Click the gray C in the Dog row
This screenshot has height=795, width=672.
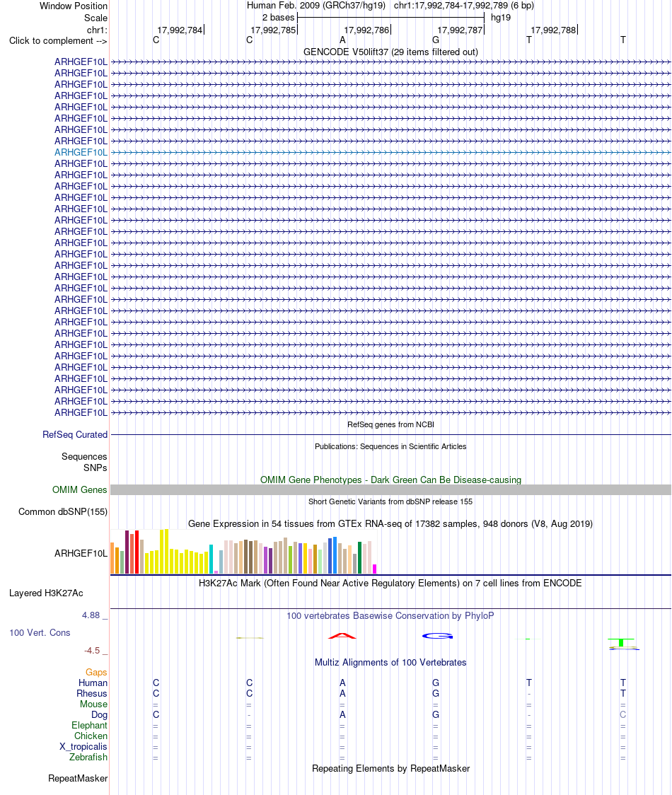click(x=622, y=715)
